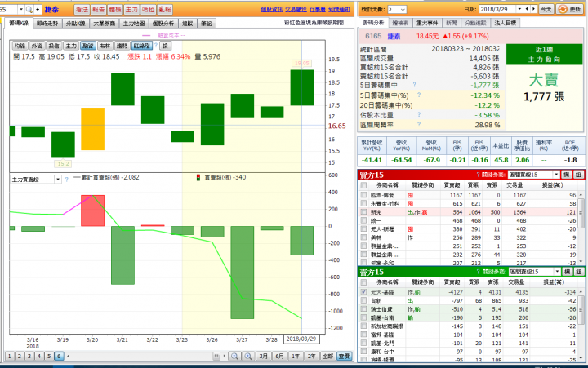This screenshot has width=588, height=368.
Task: Select the 1年 time range button
Action: 296,356
